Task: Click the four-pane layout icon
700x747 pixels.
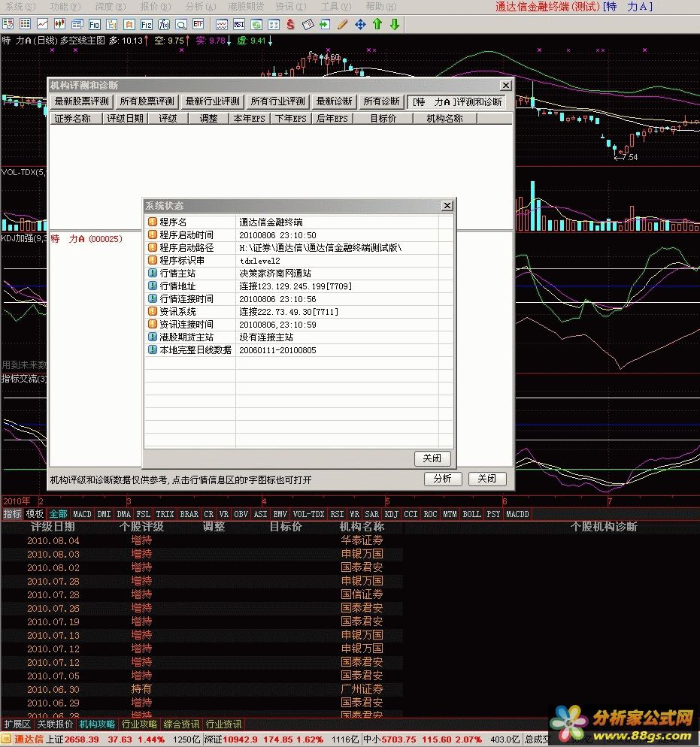Action: coord(274,24)
